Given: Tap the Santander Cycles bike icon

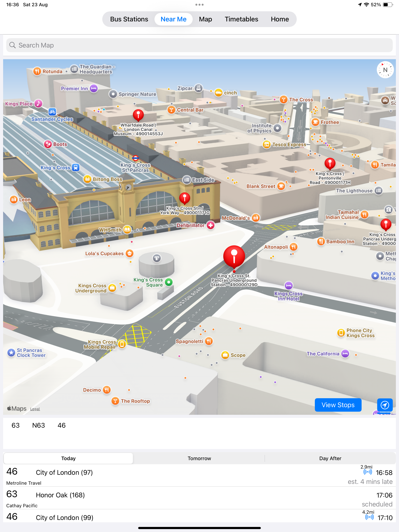Looking at the screenshot, I should tap(52, 112).
